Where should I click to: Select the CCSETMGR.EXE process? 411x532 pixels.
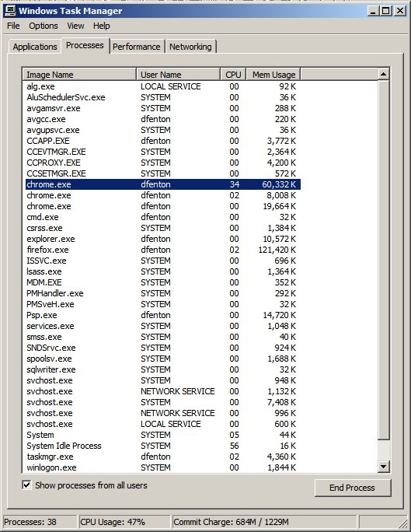tap(163, 173)
